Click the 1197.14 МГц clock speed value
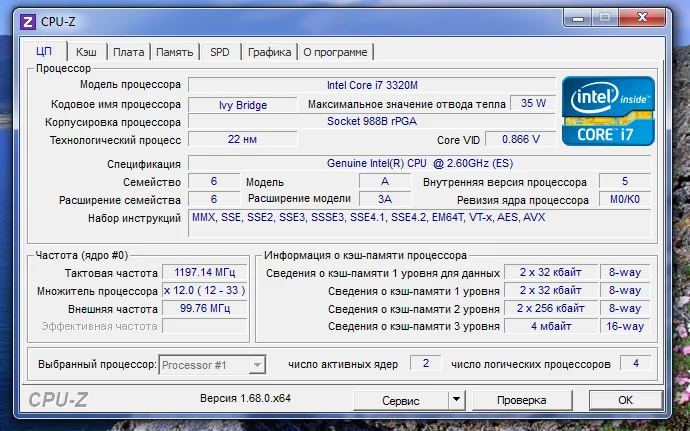Viewport: 690px width, 431px height. click(x=205, y=272)
